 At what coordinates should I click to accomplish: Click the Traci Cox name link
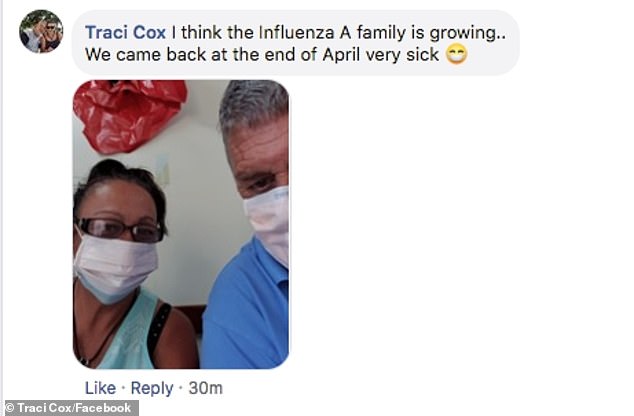125,32
